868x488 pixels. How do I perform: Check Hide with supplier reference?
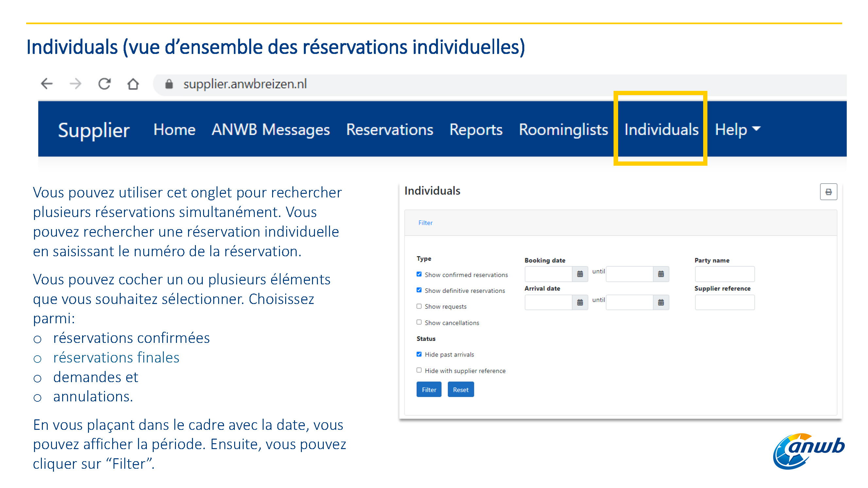[x=419, y=370]
